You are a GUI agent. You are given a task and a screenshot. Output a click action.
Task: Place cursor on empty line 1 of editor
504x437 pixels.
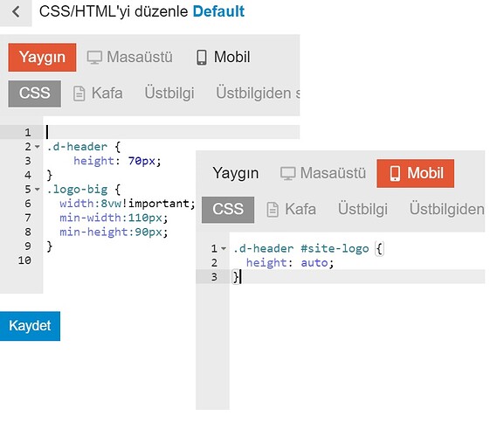172,132
